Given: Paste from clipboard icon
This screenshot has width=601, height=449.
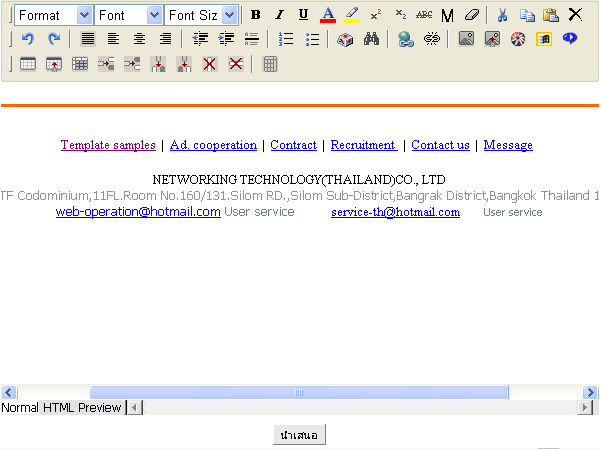Looking at the screenshot, I should pyautogui.click(x=551, y=15).
